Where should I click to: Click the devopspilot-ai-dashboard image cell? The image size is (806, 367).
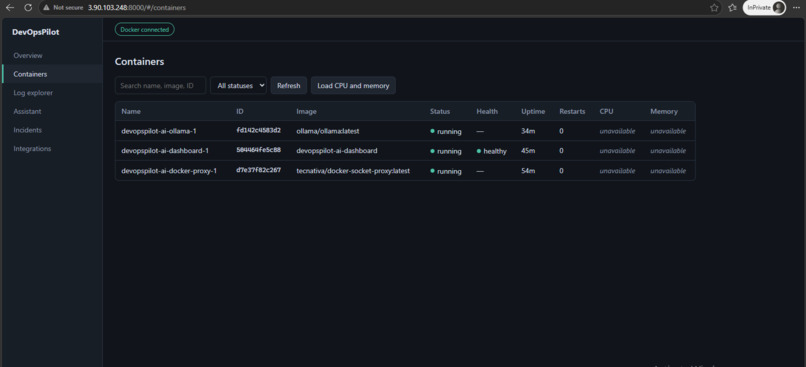pos(337,151)
